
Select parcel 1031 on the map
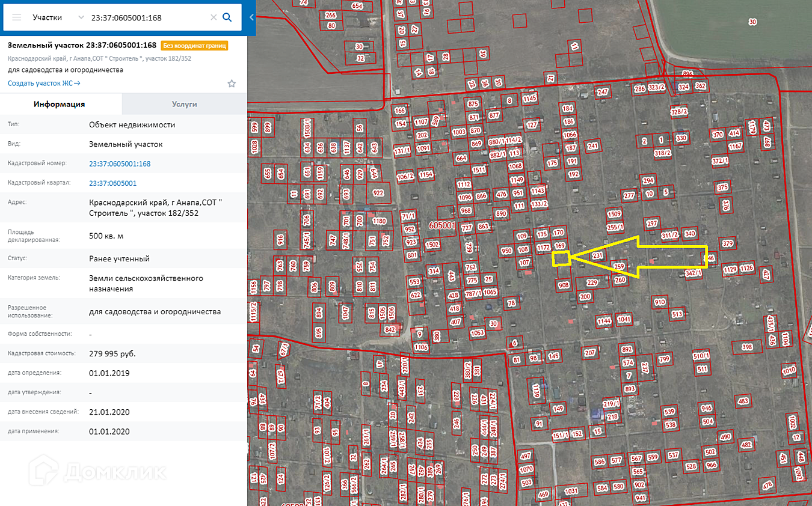[571, 492]
